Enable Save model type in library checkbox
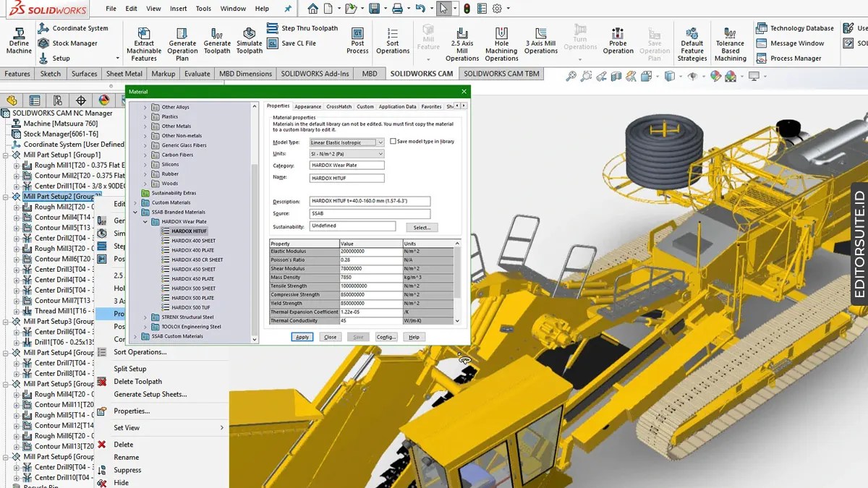Image resolution: width=868 pixels, height=488 pixels. [393, 142]
